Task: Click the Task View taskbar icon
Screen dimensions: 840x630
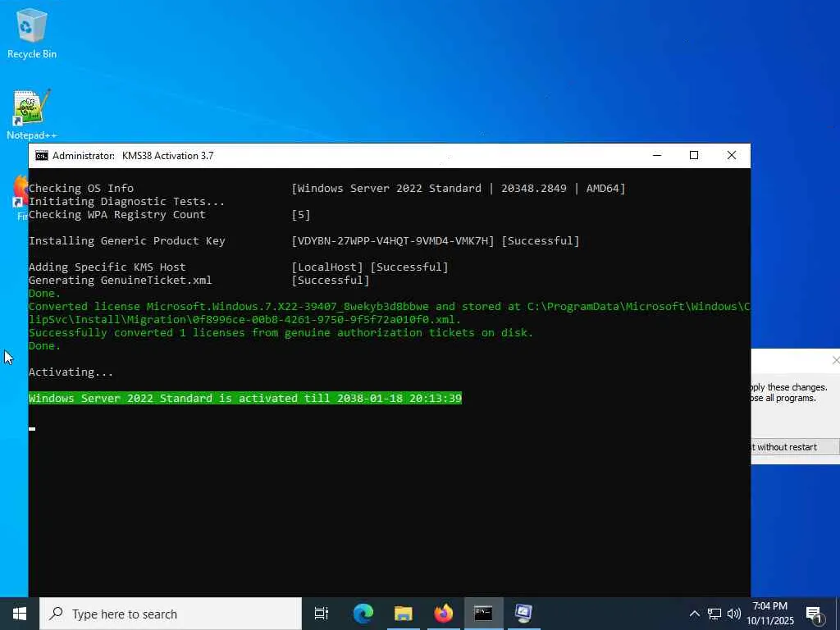Action: coord(321,614)
